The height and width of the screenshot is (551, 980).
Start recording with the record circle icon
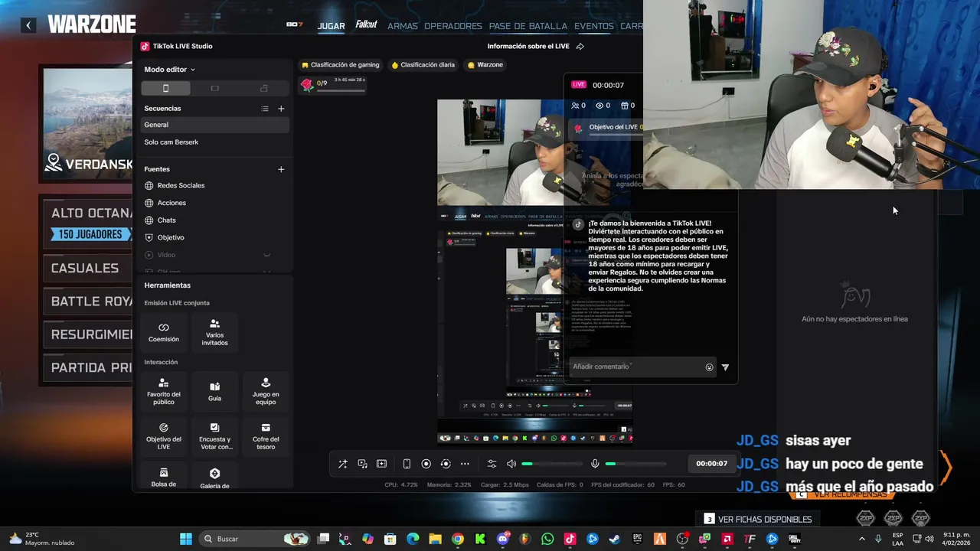point(426,464)
